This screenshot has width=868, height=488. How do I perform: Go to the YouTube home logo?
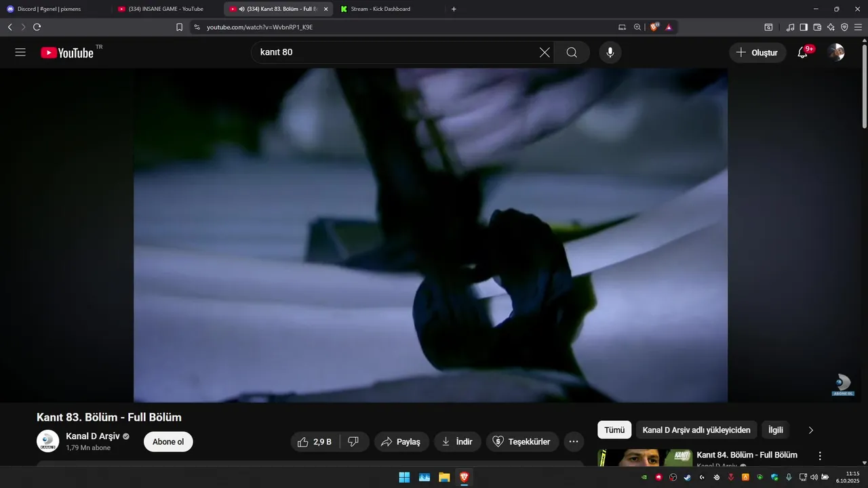(x=67, y=53)
